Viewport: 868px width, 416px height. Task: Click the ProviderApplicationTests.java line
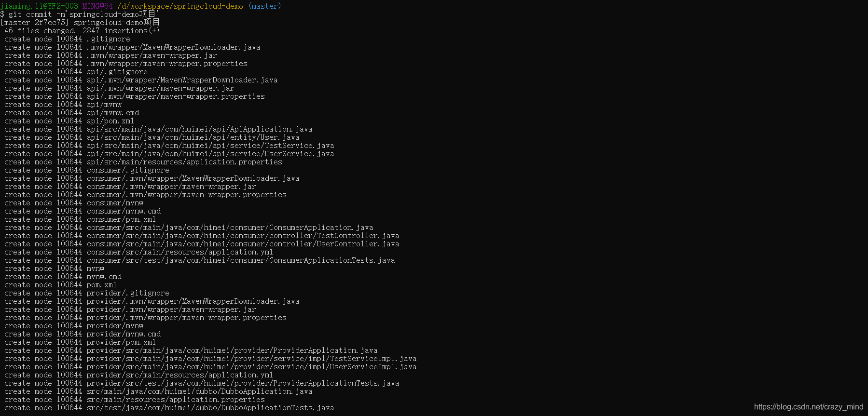pos(202,383)
